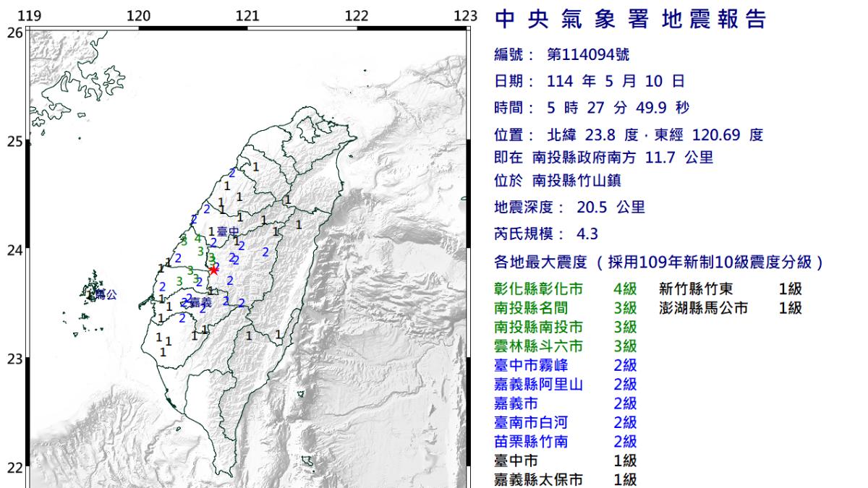Click the heading 各地最大震度

(x=541, y=262)
